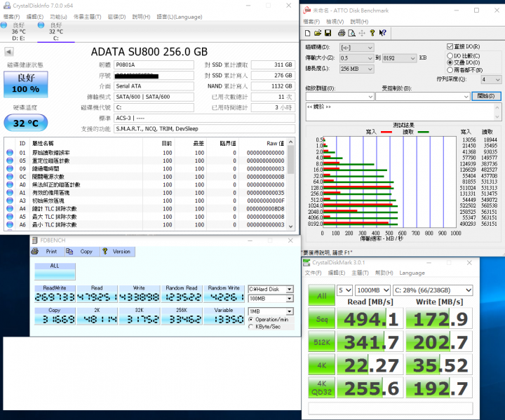Open 佈景主題(T) menu in CrystalDiskInfo
Image resolution: width=505 pixels, height=420 pixels.
[87, 17]
